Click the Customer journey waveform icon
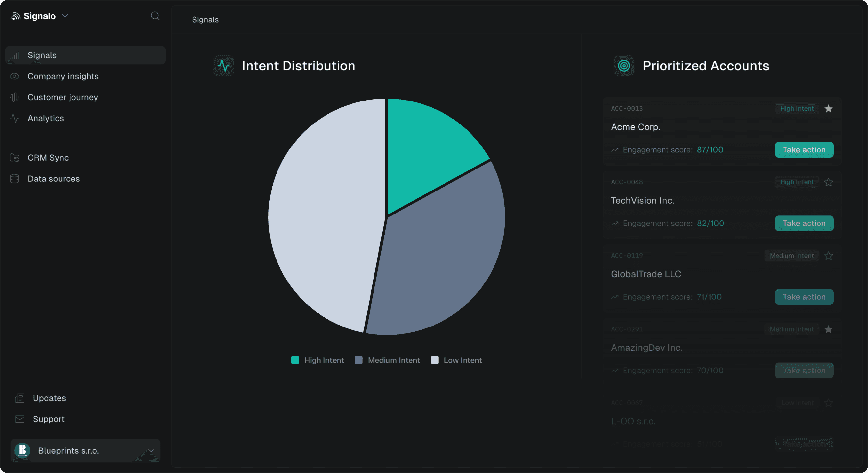Viewport: 868px width, 473px height. [x=14, y=97]
